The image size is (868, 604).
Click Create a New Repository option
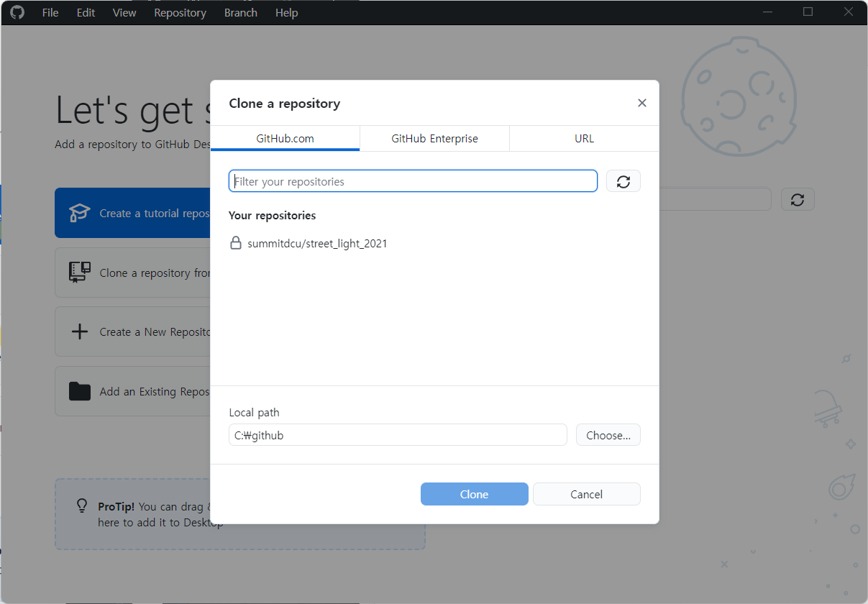tap(132, 332)
